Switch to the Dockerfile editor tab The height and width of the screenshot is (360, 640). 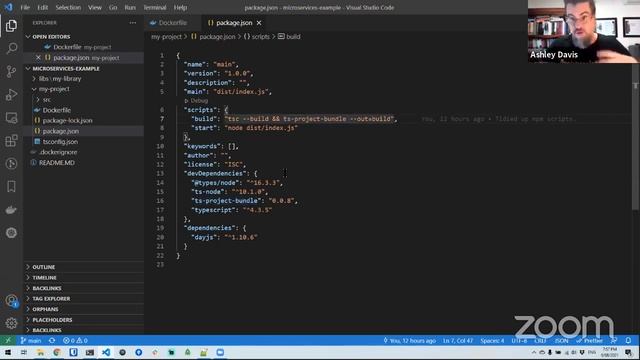[173, 23]
